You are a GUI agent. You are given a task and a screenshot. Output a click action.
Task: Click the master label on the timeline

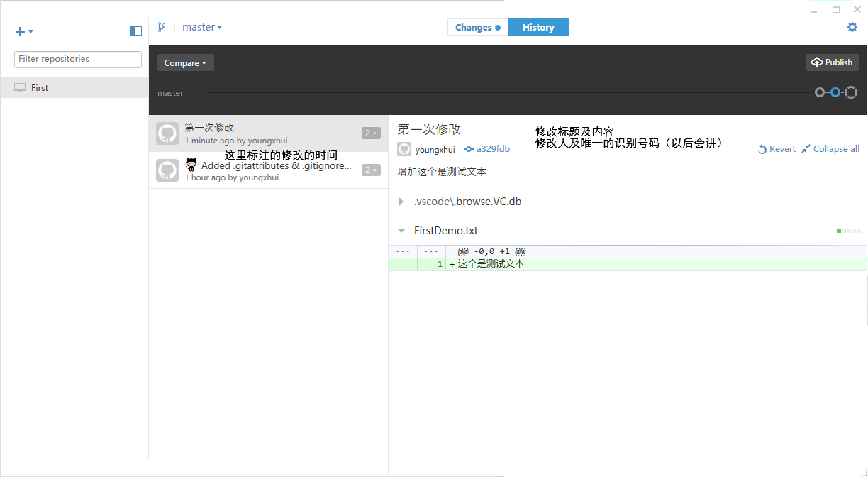pyautogui.click(x=170, y=93)
